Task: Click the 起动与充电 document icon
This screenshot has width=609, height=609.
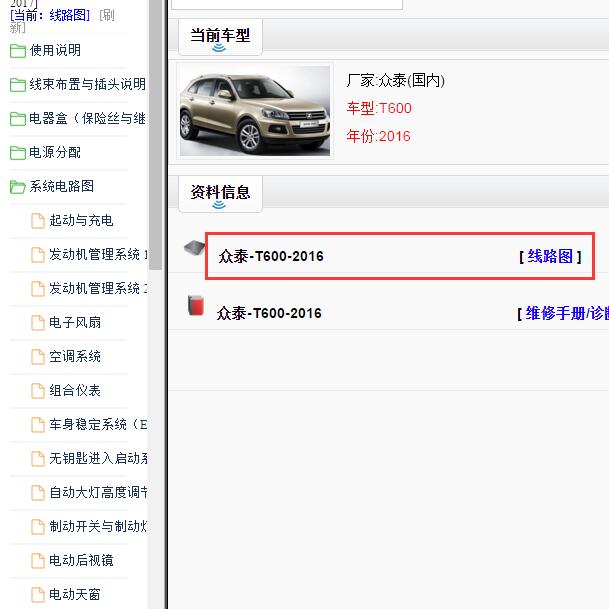Action: pyautogui.click(x=38, y=221)
